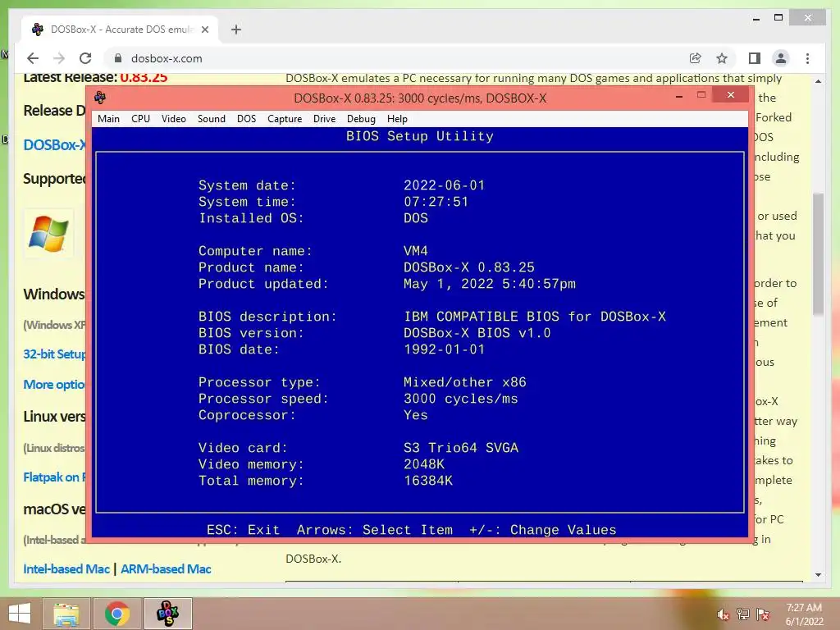
Task: Open the Drive menu
Action: tap(324, 119)
